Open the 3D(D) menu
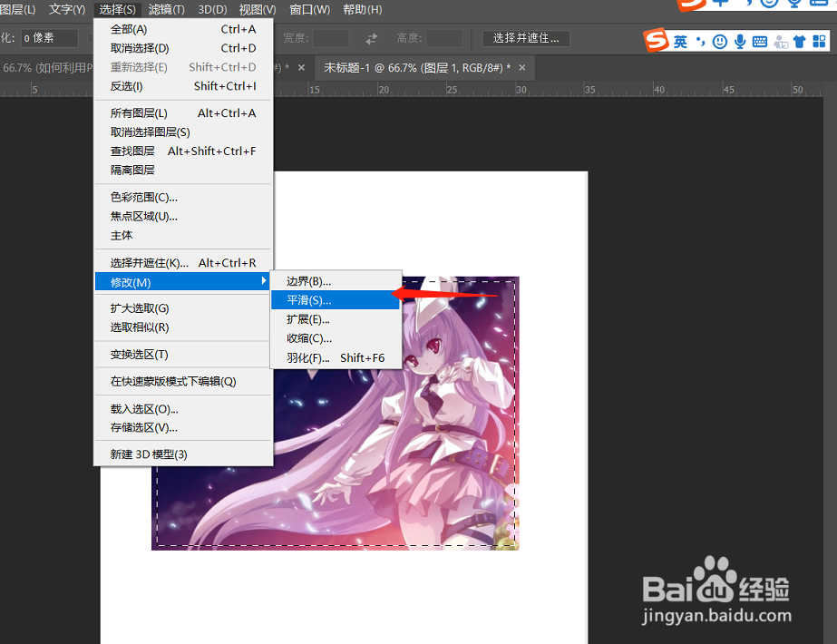 point(212,10)
